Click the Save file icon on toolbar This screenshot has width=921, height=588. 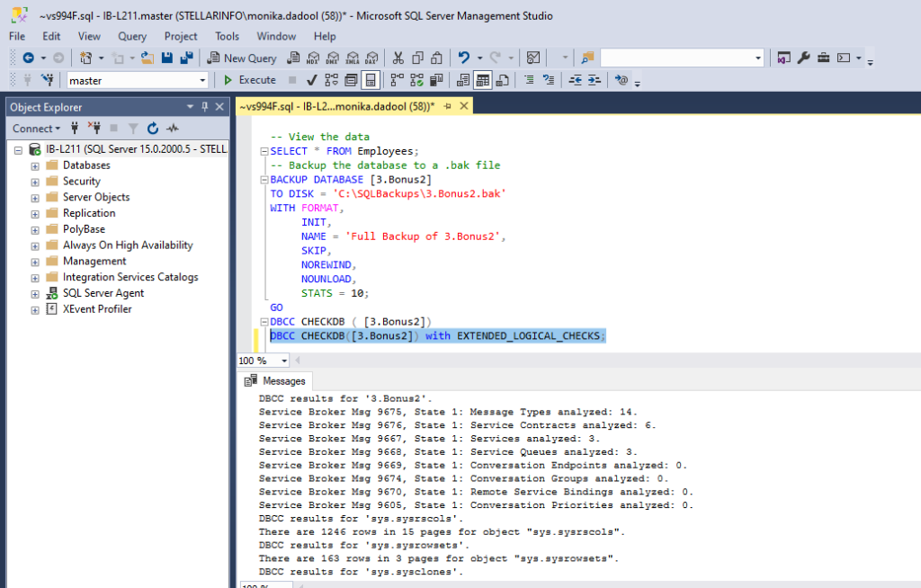click(167, 58)
